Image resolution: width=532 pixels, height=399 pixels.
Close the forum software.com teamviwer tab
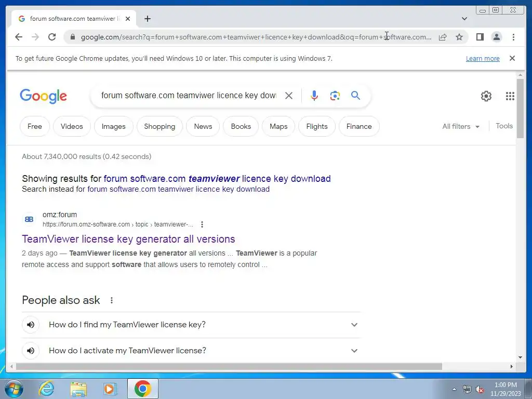pyautogui.click(x=128, y=19)
